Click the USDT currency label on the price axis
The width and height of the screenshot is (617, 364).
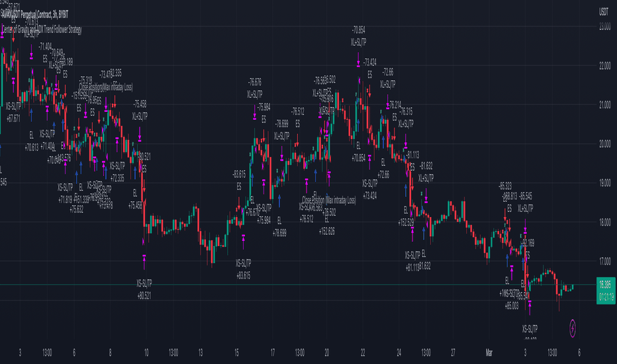click(x=604, y=12)
